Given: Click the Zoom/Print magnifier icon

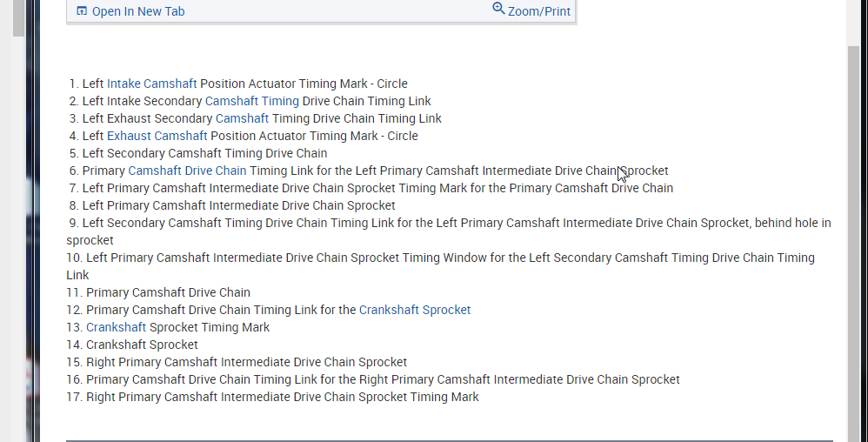Looking at the screenshot, I should coord(498,9).
